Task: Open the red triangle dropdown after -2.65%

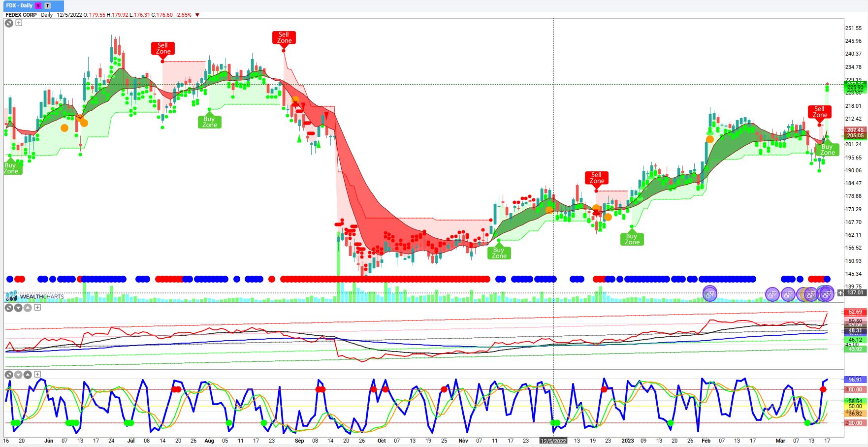Action: pyautogui.click(x=197, y=15)
